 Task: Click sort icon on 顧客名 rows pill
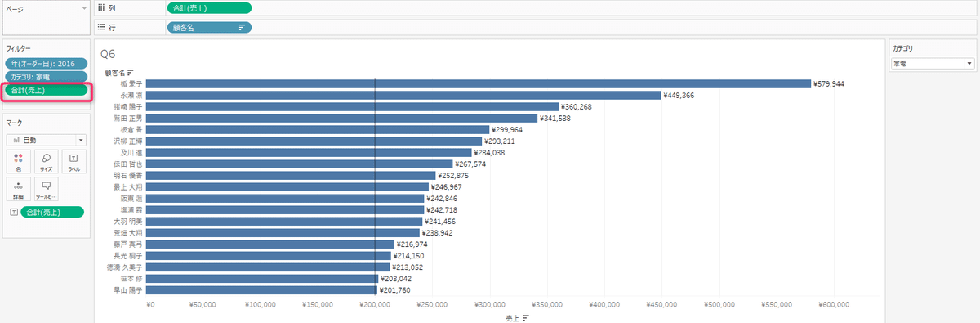coord(242,27)
